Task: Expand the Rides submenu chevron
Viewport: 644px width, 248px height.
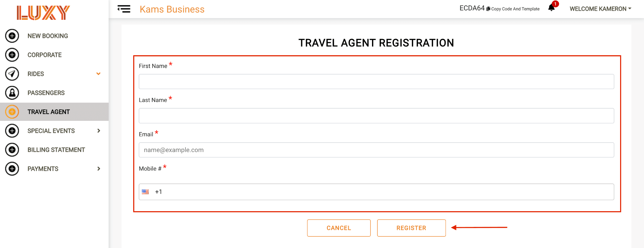Action: tap(98, 74)
